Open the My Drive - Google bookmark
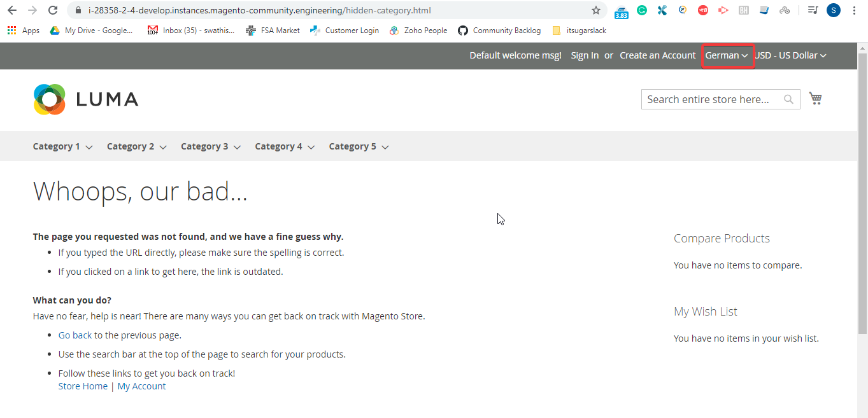The image size is (868, 418). coord(92,30)
